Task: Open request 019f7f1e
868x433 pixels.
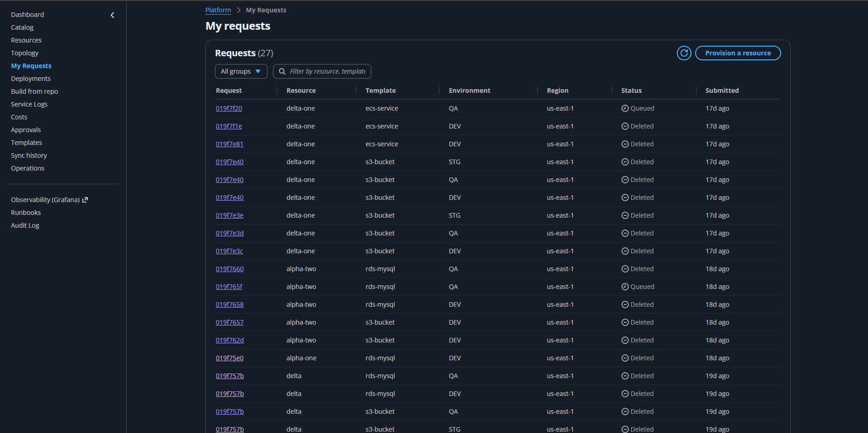Action: [x=229, y=126]
